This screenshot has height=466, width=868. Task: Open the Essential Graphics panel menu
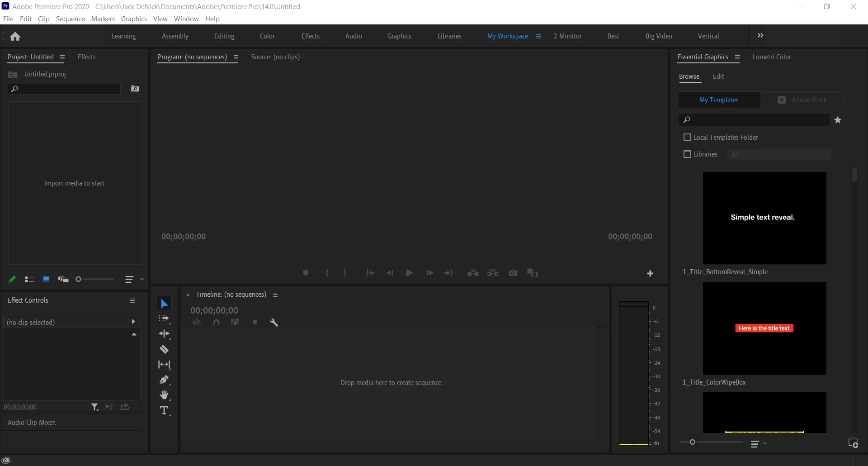pos(737,57)
